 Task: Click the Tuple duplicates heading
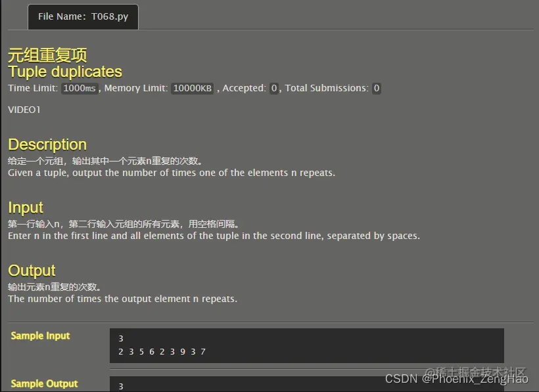tap(65, 72)
